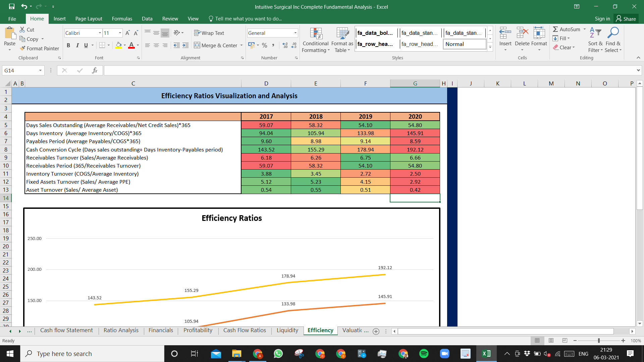Click the Orientation text angle icon

coord(177,33)
